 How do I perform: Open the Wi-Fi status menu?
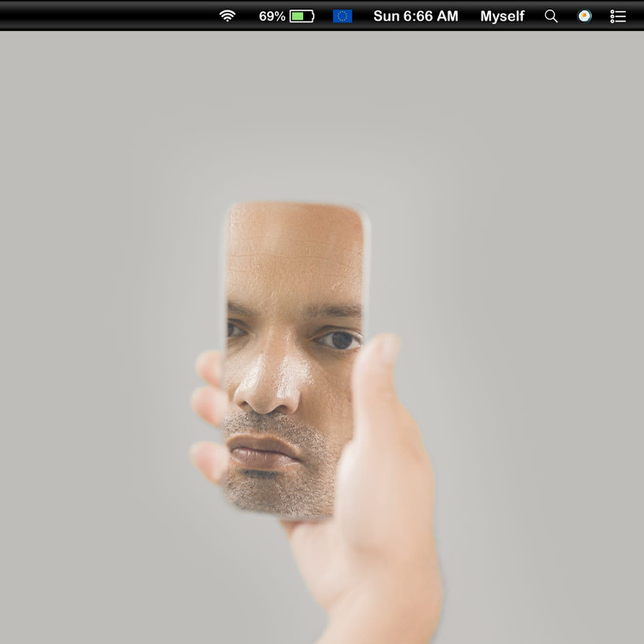pos(228,16)
